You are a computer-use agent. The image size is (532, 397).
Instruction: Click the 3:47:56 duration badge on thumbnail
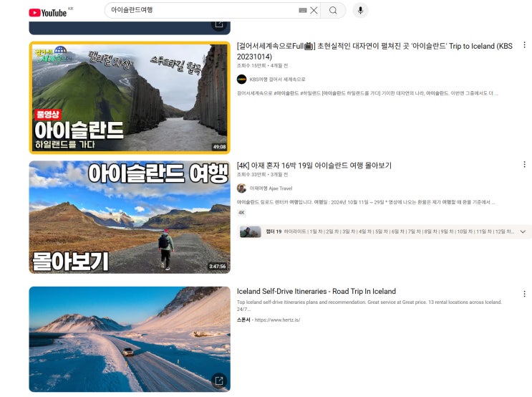(218, 267)
